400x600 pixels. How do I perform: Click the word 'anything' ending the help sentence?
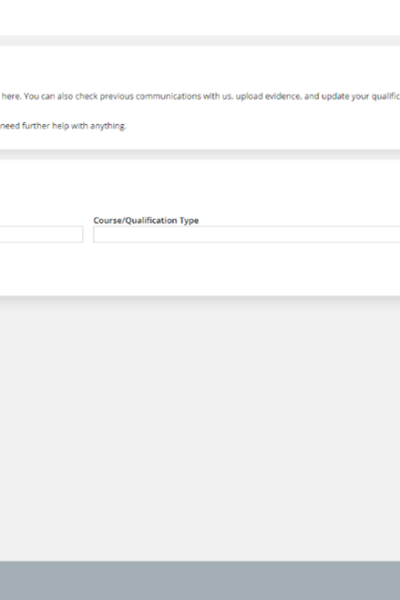(108, 126)
